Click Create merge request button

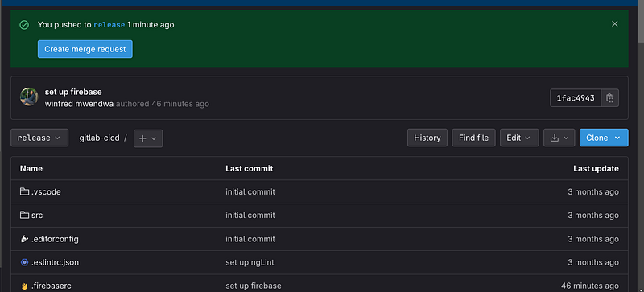[x=85, y=49]
